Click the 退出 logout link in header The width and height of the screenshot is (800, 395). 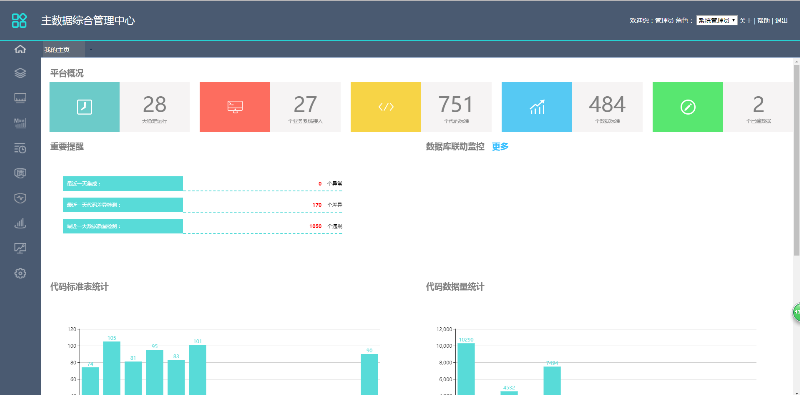coord(781,20)
